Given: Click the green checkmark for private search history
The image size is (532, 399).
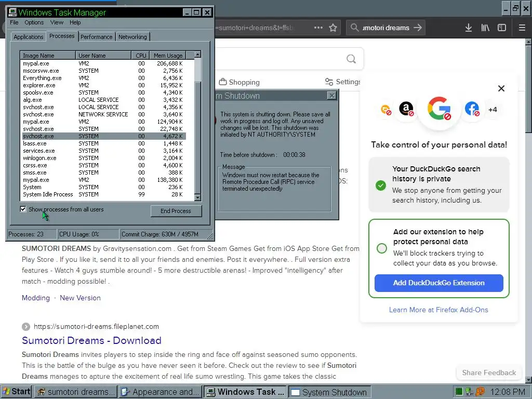Looking at the screenshot, I should [x=381, y=185].
